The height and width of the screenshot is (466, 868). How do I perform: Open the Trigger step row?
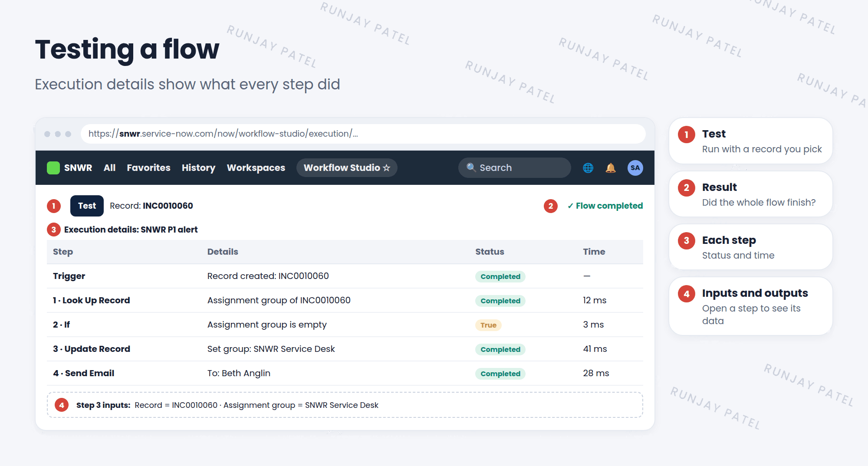(345, 276)
